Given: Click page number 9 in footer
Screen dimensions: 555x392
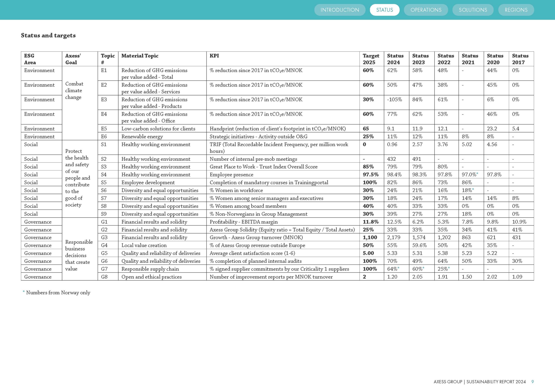Looking at the screenshot, I should click(532, 382).
